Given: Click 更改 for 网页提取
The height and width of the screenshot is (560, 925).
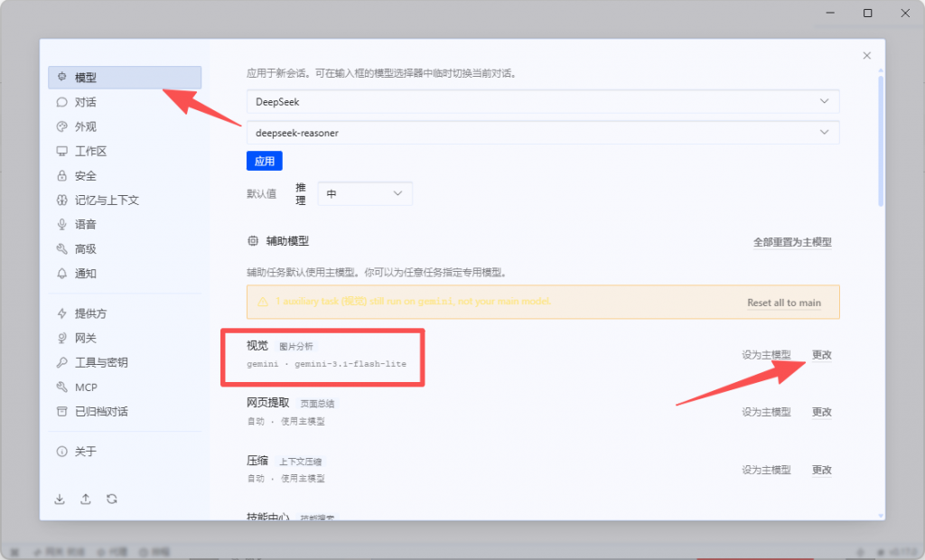Looking at the screenshot, I should click(x=822, y=412).
